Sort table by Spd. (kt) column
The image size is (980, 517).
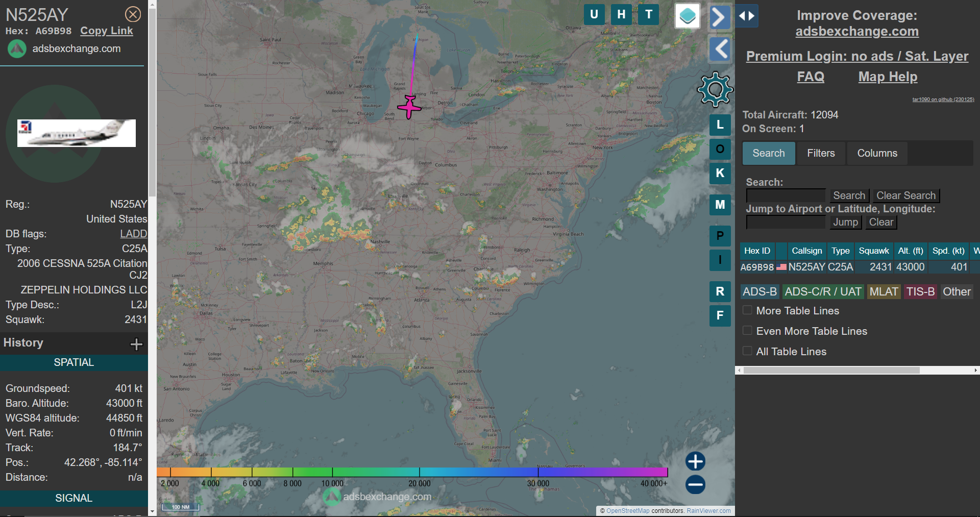(x=948, y=251)
